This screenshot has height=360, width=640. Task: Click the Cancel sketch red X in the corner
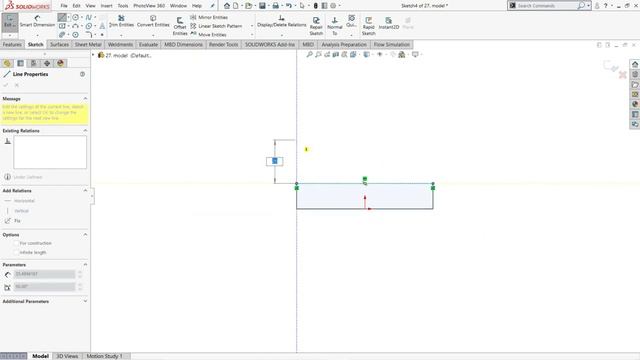[x=622, y=75]
